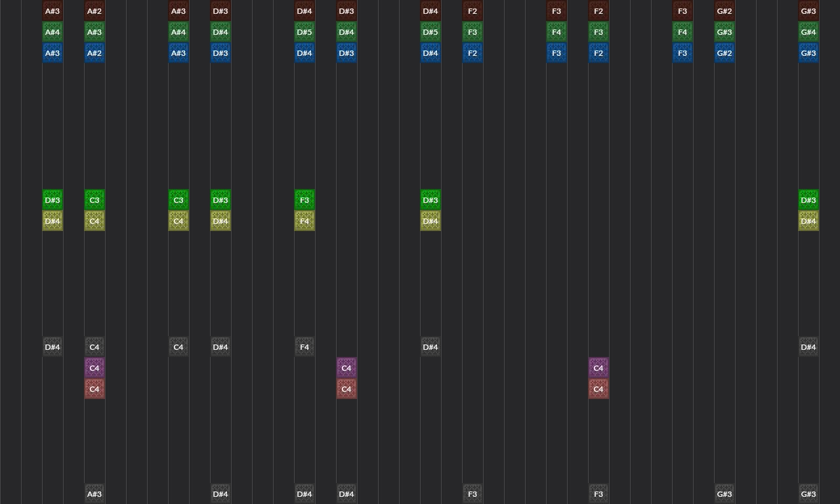This screenshot has width=840, height=504.
Task: Select the brown A#2 note block
Action: coord(94,11)
